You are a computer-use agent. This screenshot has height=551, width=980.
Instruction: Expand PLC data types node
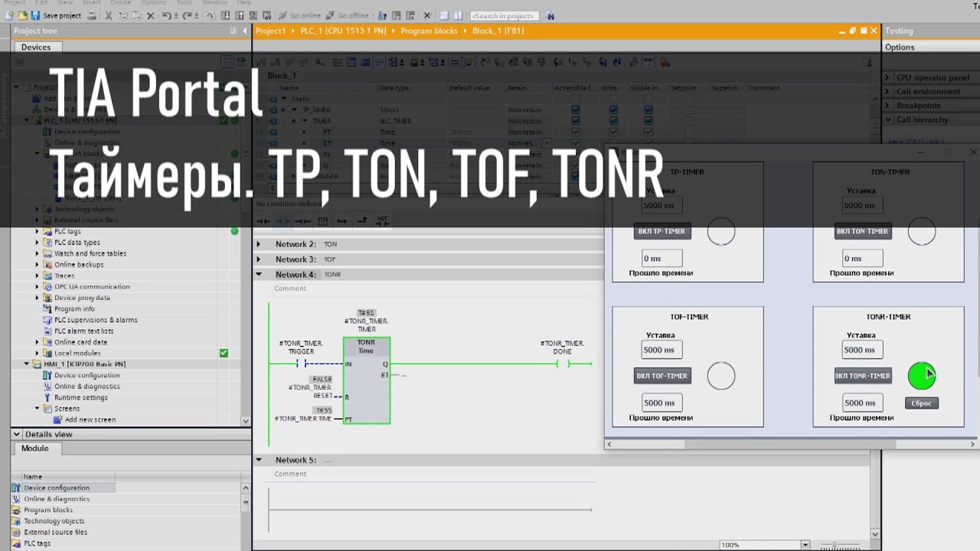click(x=37, y=243)
